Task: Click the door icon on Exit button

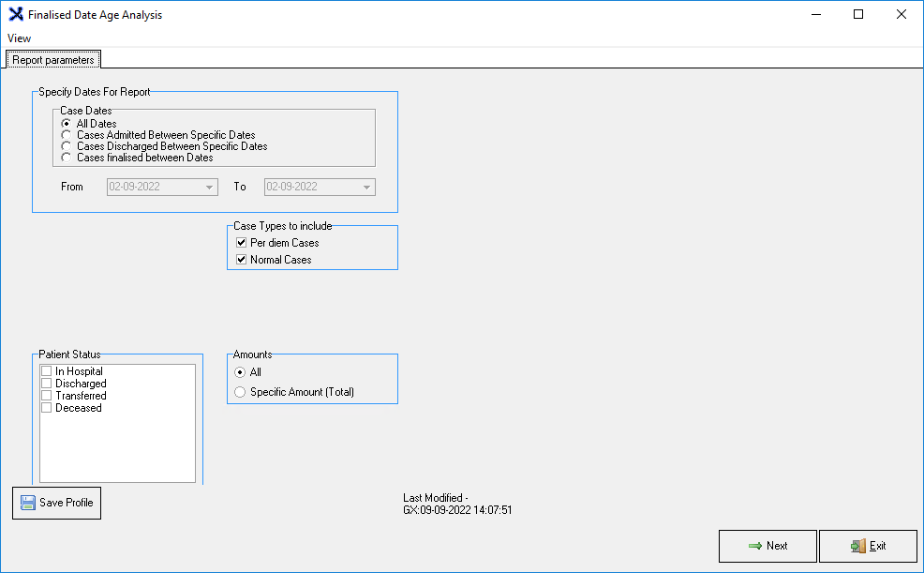Action: 857,546
